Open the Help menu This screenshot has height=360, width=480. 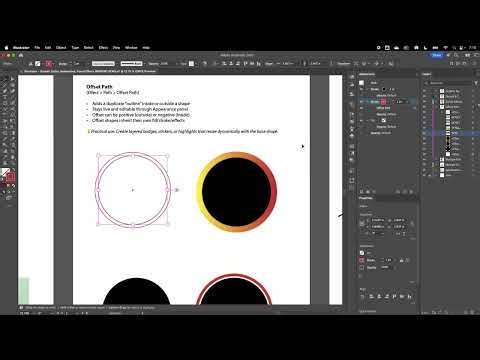(x=146, y=48)
